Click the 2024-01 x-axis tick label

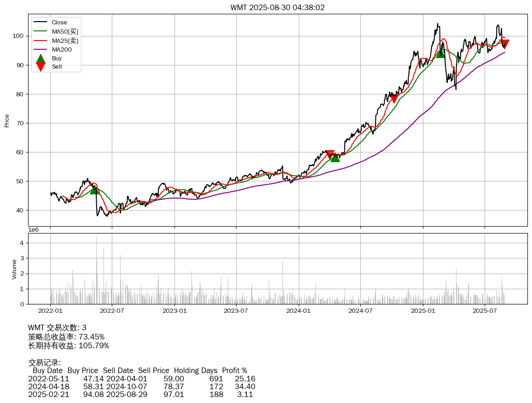299,311
